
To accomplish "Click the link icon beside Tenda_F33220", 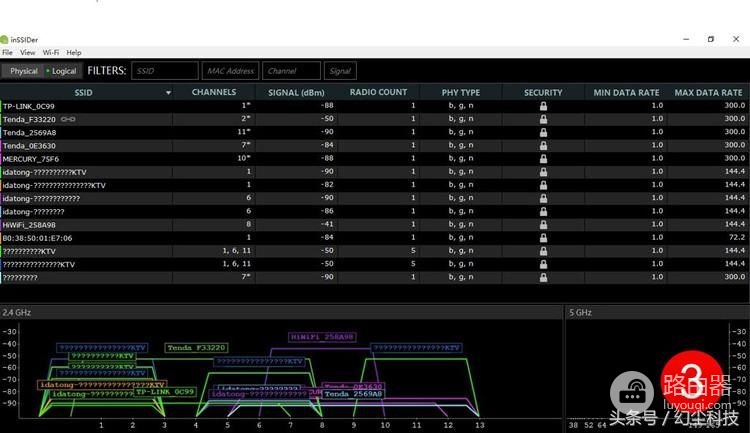I will pos(68,119).
